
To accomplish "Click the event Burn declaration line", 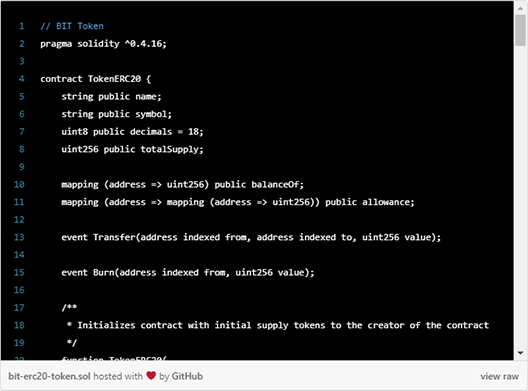I will pyautogui.click(x=188, y=272).
